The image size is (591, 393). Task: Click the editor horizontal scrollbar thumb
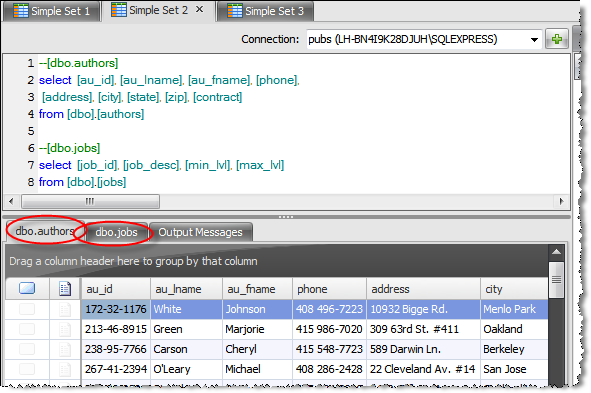point(90,201)
